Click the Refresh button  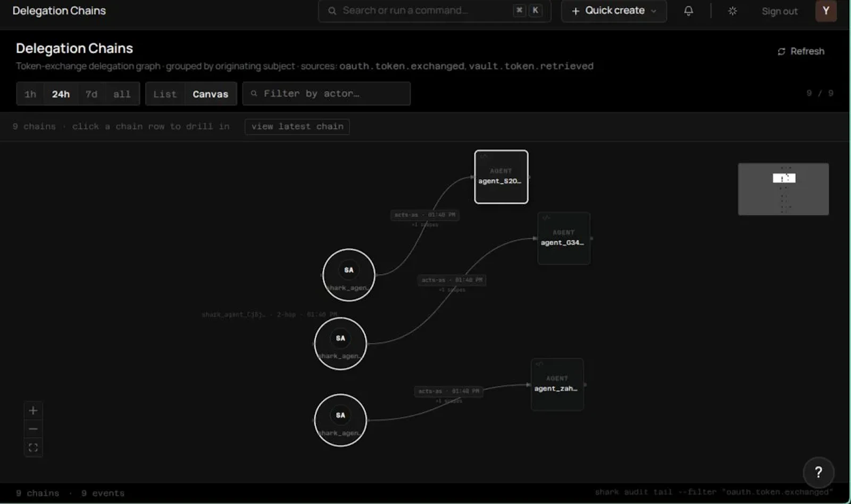[800, 51]
